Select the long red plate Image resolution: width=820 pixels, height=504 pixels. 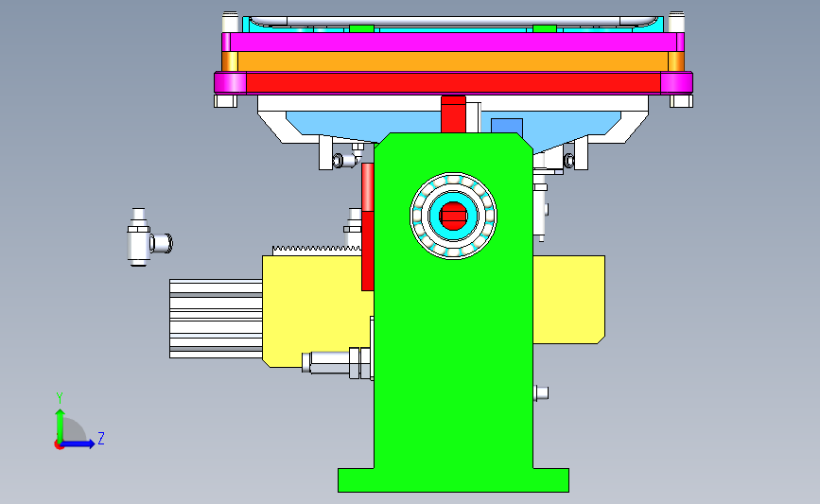[453, 82]
